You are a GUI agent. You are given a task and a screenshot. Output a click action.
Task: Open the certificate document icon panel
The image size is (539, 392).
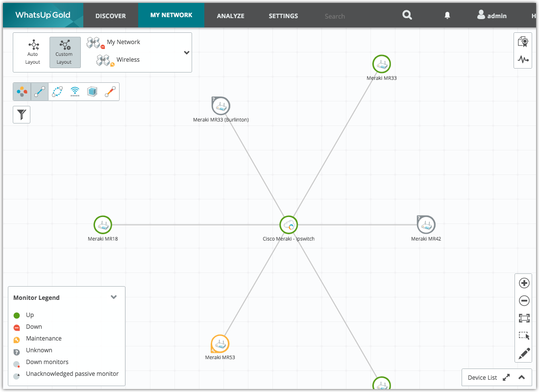(523, 42)
